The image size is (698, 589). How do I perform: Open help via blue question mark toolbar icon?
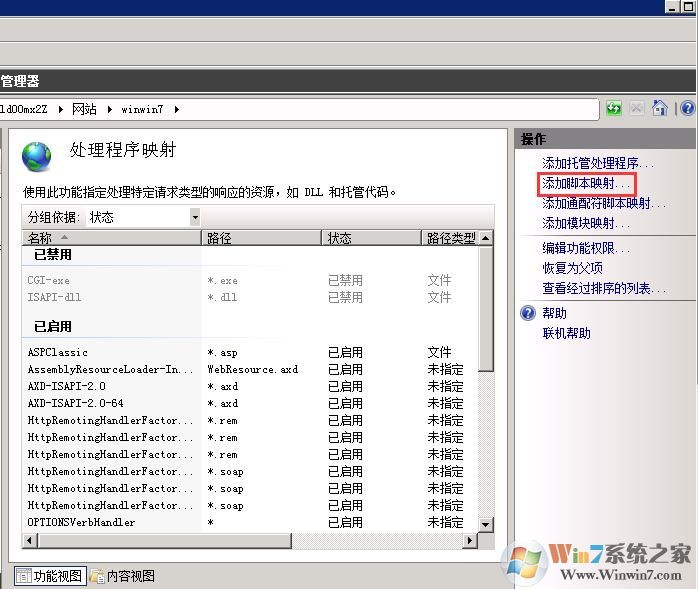click(687, 108)
